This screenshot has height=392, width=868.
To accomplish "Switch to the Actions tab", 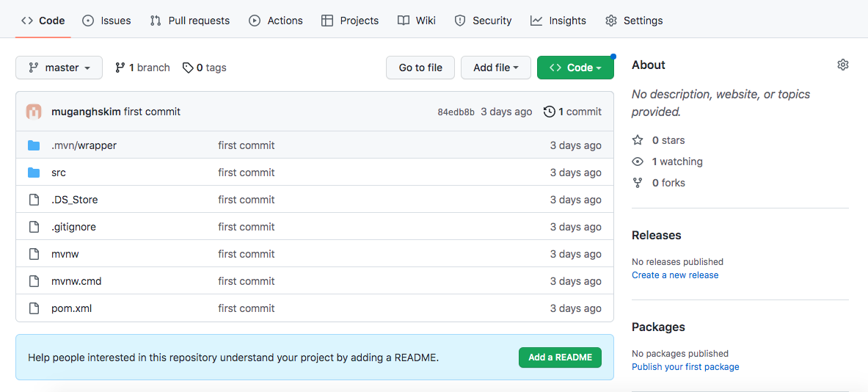I will point(276,21).
